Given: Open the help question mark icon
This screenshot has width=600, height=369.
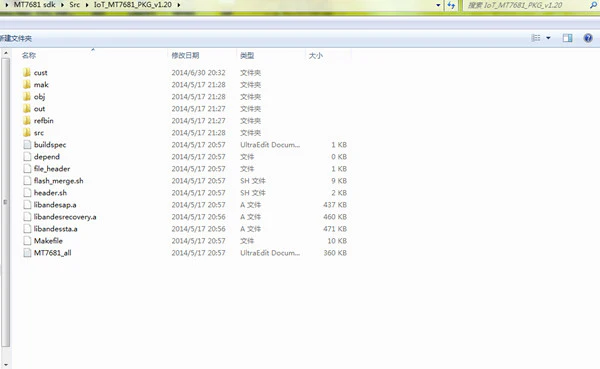Looking at the screenshot, I should pos(588,38).
